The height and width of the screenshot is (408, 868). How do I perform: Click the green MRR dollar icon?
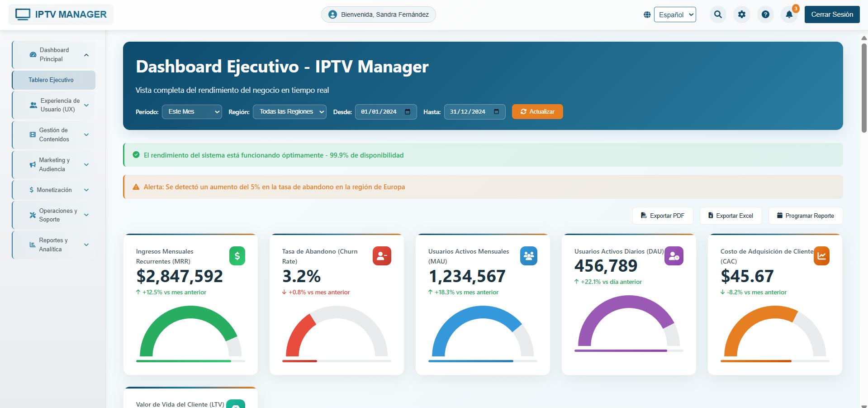tap(237, 255)
